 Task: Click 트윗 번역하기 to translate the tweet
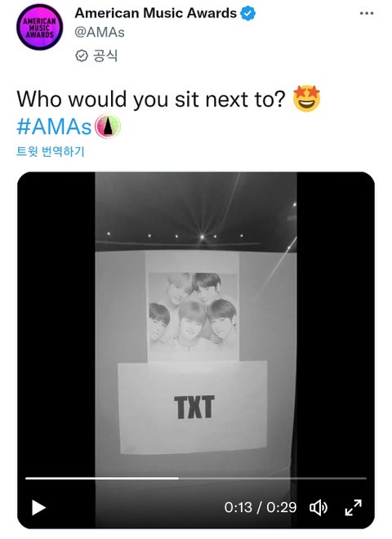tap(50, 151)
